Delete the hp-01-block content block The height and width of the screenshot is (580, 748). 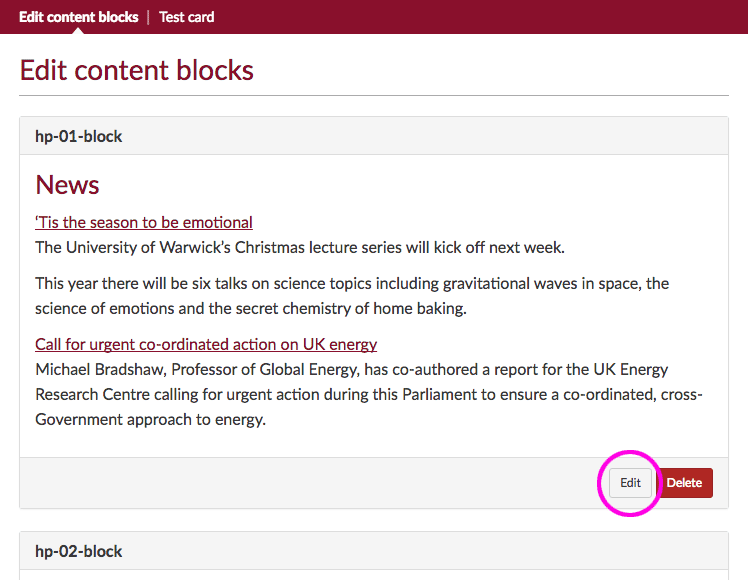(685, 483)
